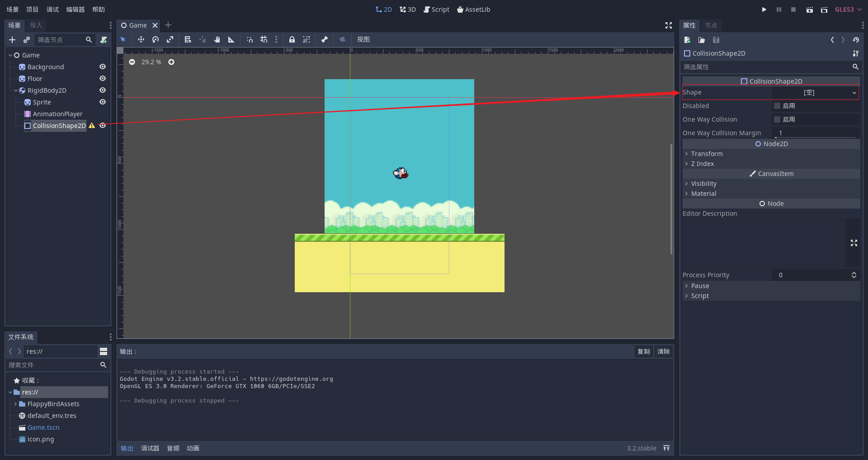
Task: Select the Select Mode arrow tool
Action: [x=123, y=39]
